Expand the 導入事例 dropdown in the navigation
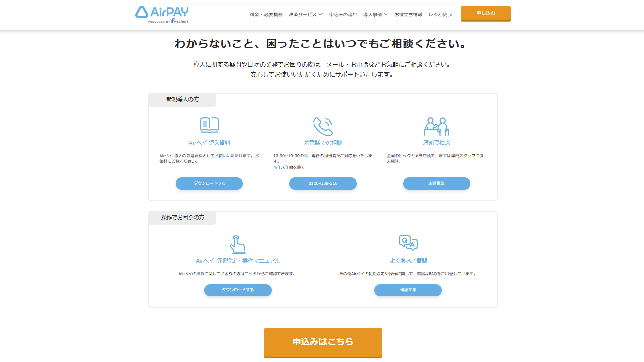The image size is (644, 362). [375, 14]
